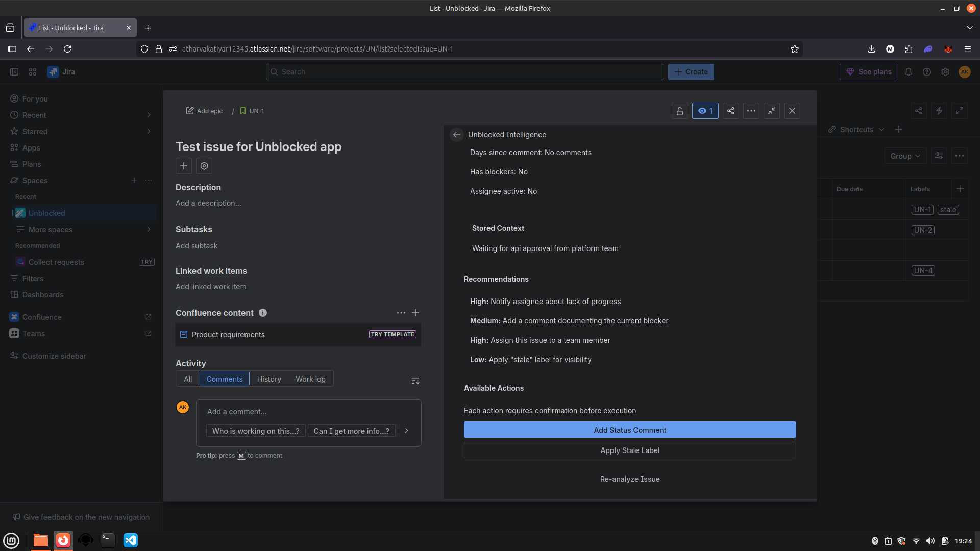Select the Work log tab

310,379
